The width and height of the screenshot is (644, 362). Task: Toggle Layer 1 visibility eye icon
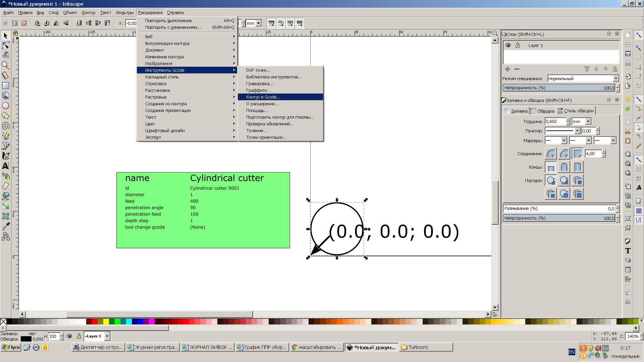pyautogui.click(x=508, y=45)
